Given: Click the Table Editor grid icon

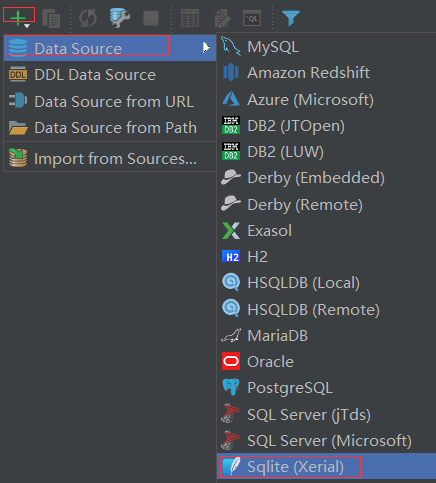Looking at the screenshot, I should pos(190,18).
